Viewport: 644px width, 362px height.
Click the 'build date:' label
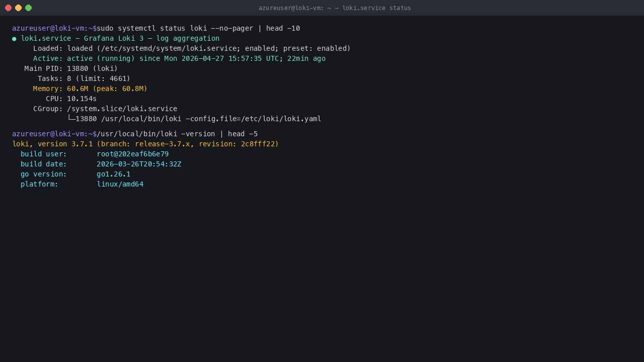coord(44,164)
